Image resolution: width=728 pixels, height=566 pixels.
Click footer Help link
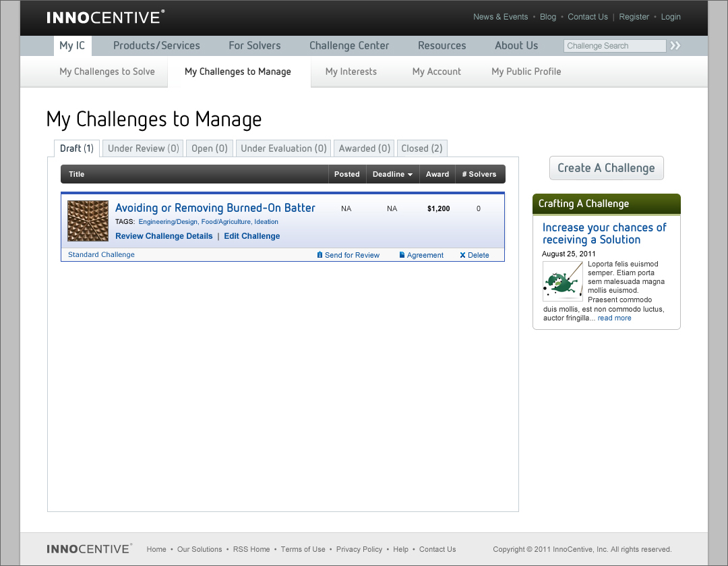400,549
